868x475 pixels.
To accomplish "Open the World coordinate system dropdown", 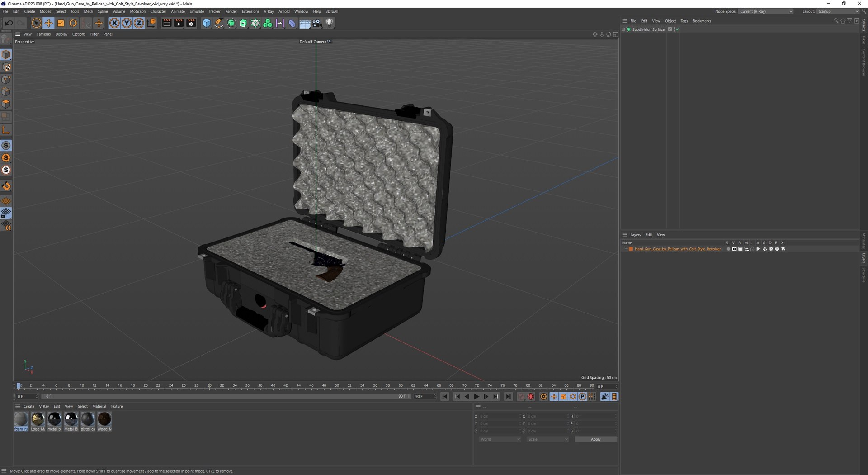I will [500, 439].
